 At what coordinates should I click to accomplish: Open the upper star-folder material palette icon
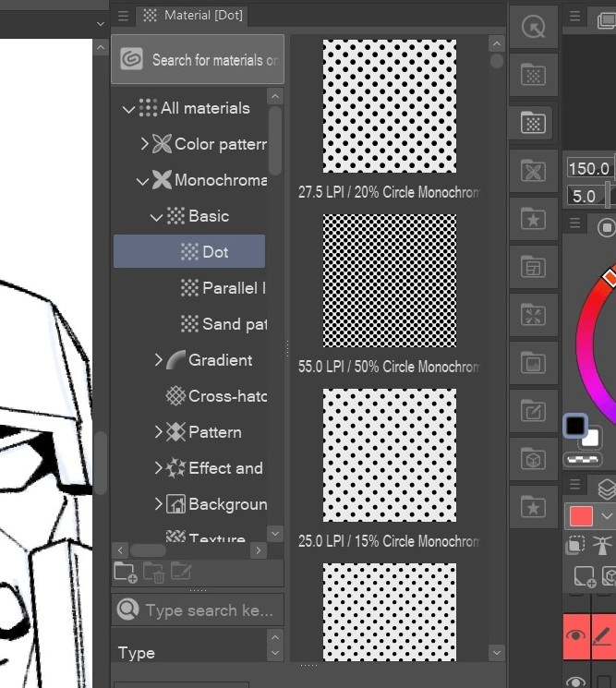[x=533, y=219]
